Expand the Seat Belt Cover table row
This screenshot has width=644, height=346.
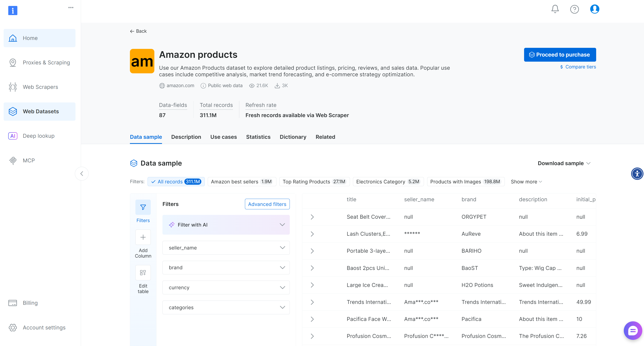(312, 217)
